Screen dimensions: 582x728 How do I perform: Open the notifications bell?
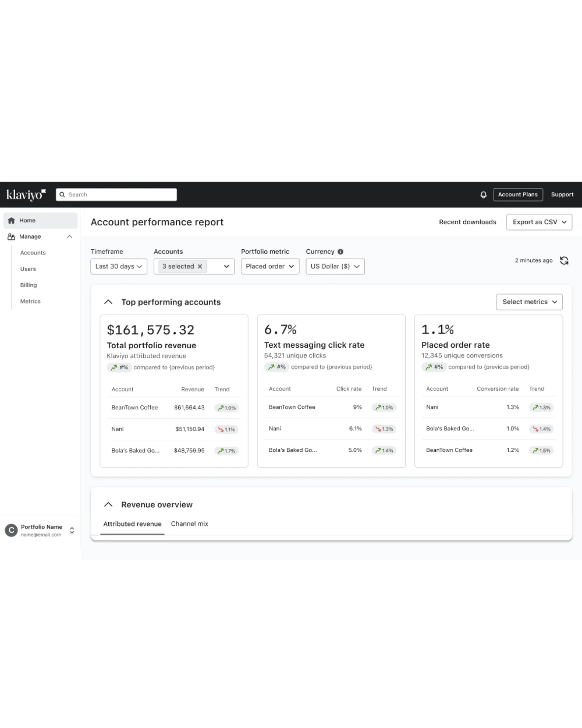[x=483, y=195]
